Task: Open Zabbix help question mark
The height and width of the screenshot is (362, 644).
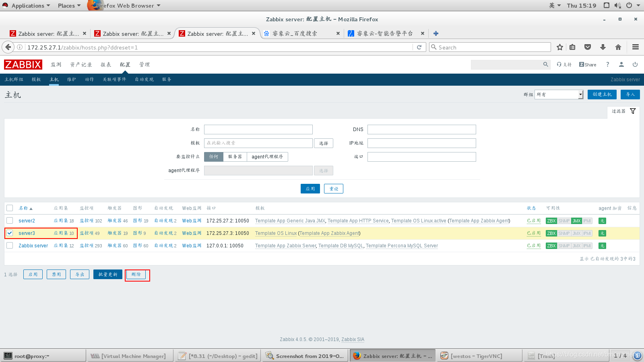Action: 608,64
